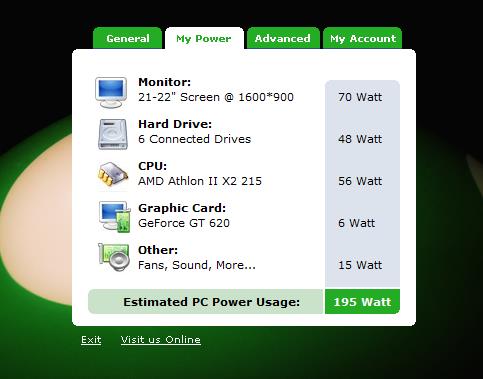Screen dimensions: 483x379
Task: Click the CPU chip icon
Action: point(113,174)
